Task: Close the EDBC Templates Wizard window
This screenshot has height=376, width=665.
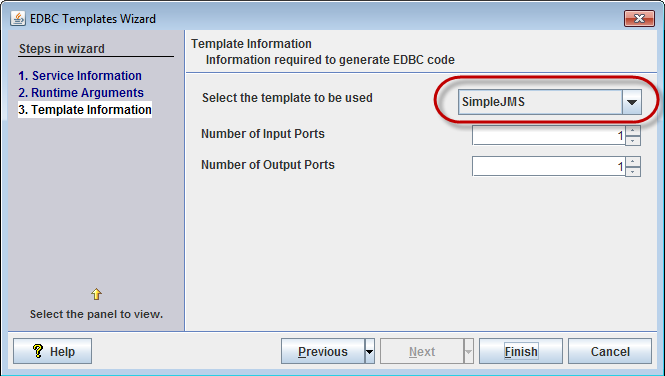Action: 639,18
